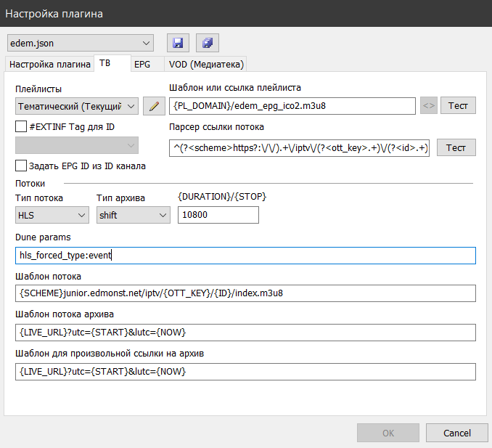The image size is (492, 448).
Task: Click the angle brackets button by the playlist template field
Action: click(x=429, y=106)
